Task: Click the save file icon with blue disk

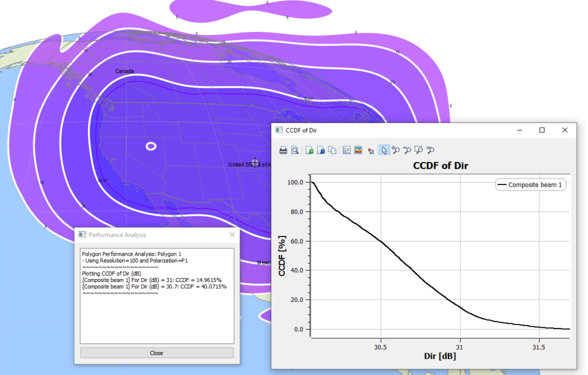Action: pos(321,150)
